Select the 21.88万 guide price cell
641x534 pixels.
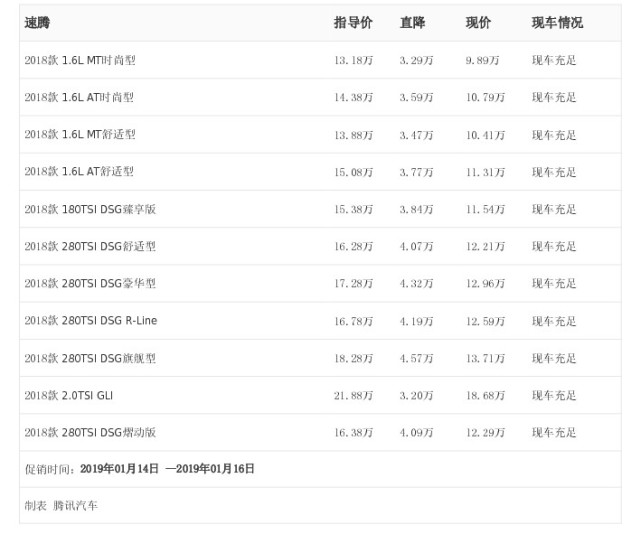coord(353,395)
